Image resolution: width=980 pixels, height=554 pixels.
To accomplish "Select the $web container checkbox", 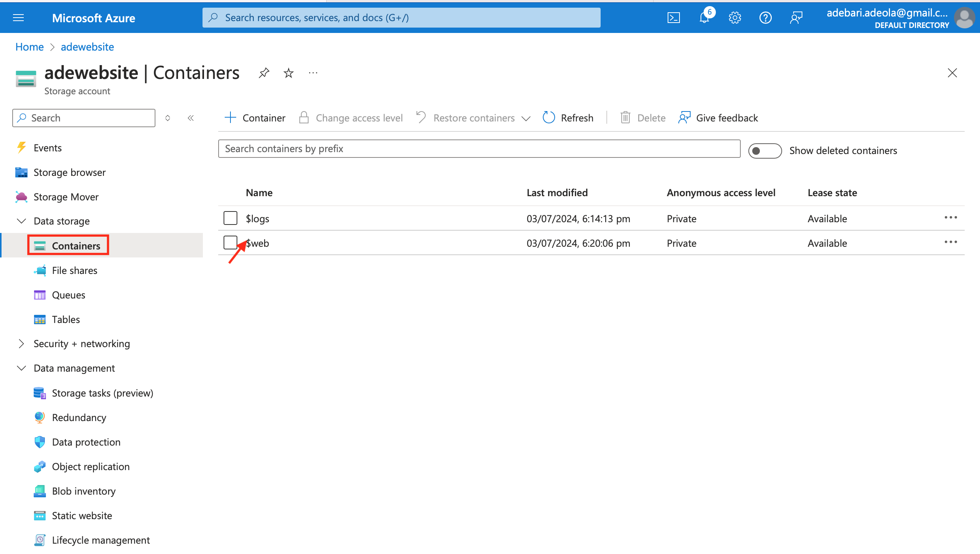I will tap(230, 243).
